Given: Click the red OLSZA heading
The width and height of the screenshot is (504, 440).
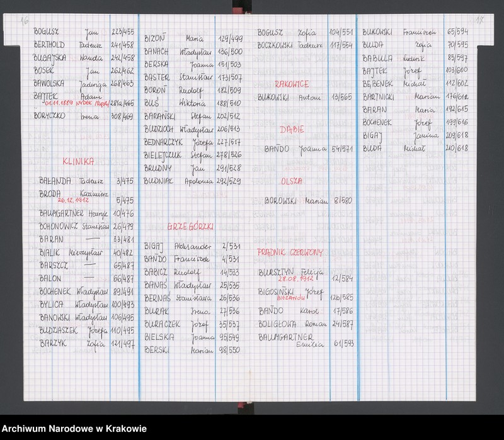Looking at the screenshot, I should [x=292, y=181].
